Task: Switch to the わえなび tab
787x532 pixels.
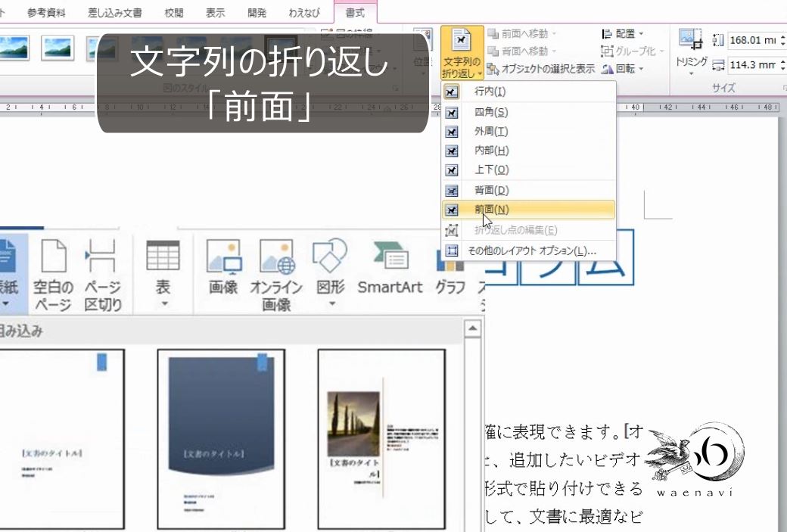Action: pos(304,13)
